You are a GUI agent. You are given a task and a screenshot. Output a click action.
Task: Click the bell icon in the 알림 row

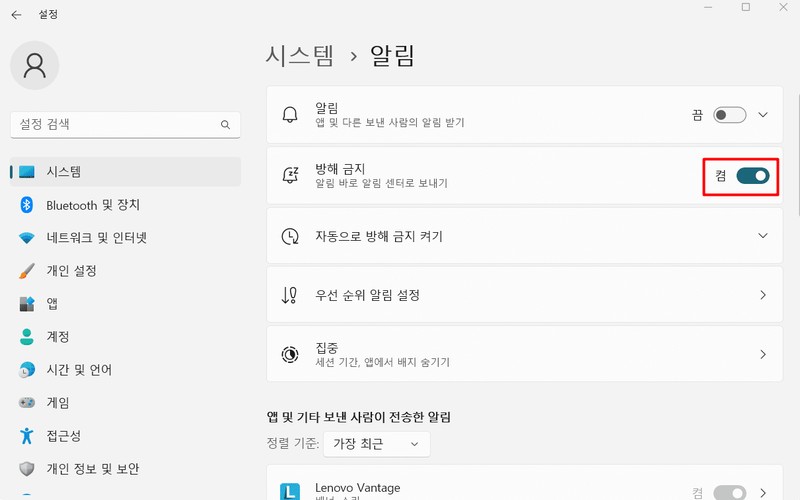pos(290,115)
